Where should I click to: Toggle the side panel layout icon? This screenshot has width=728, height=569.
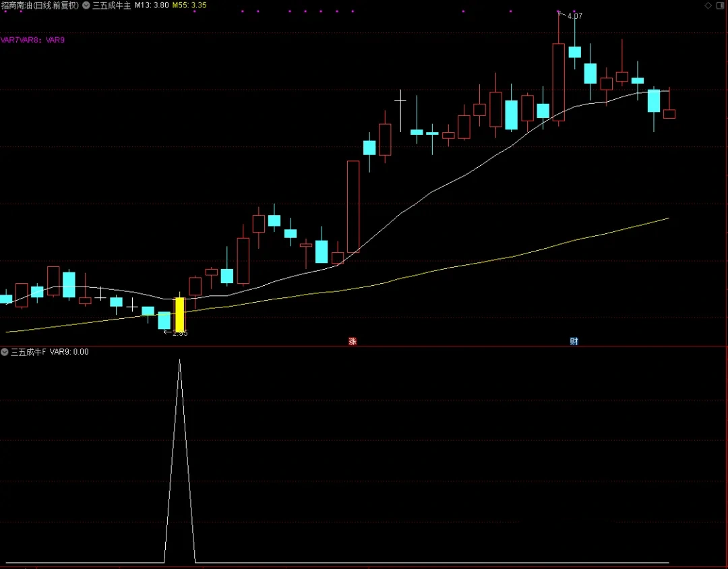coord(720,5)
